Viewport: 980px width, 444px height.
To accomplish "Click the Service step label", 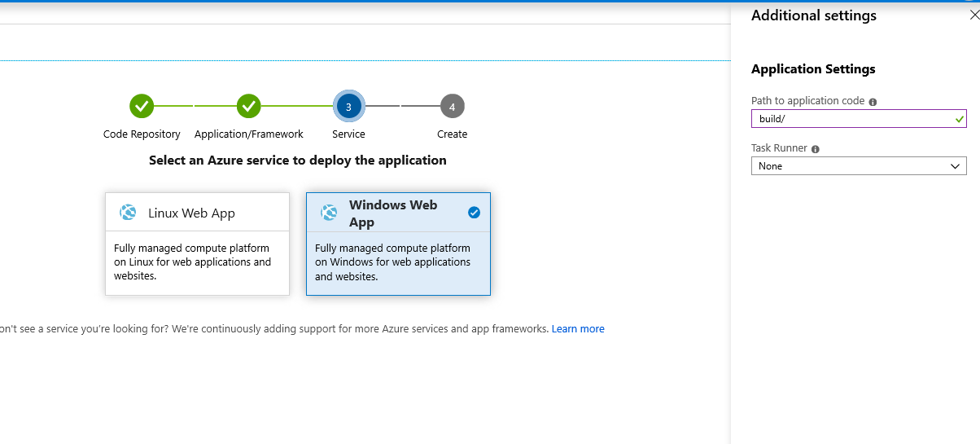I will click(348, 134).
